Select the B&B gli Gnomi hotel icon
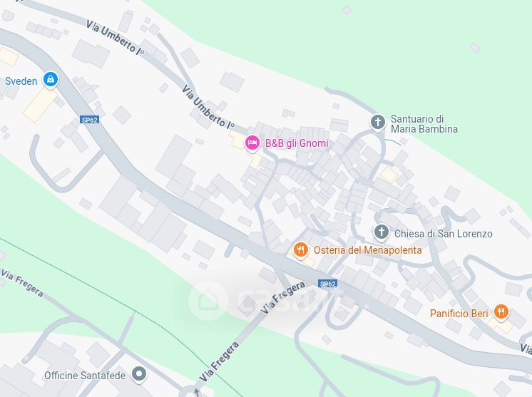Image resolution: width=532 pixels, height=397 pixels. point(252,143)
